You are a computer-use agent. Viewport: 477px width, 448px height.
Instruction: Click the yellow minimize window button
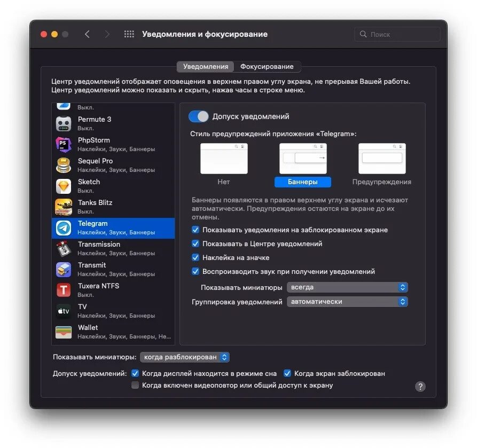coord(54,34)
